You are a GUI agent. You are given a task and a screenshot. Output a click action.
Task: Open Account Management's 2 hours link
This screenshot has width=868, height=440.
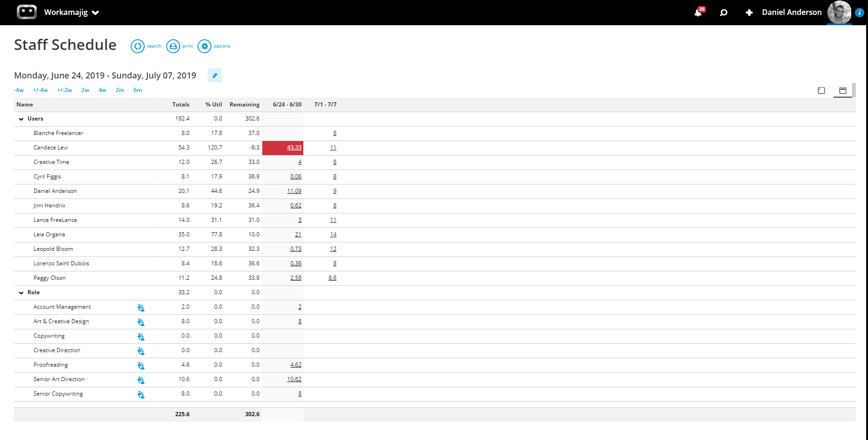(300, 307)
